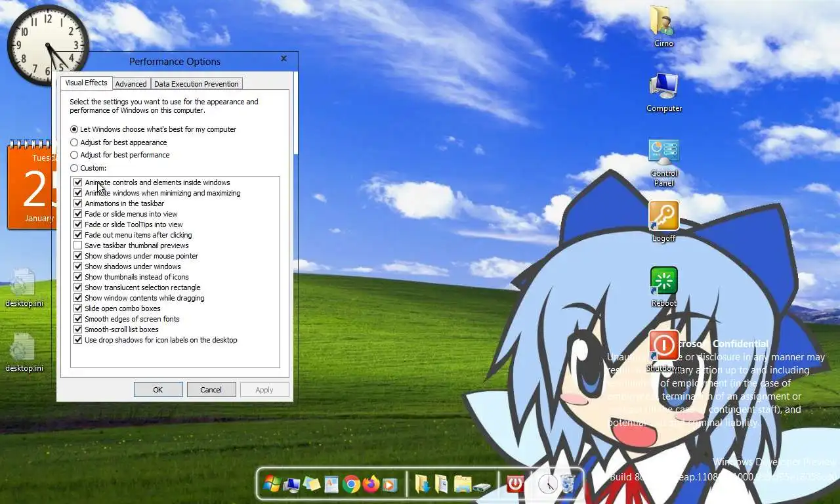This screenshot has height=504, width=840.
Task: Open the media player icon in the dock
Action: pos(390,484)
